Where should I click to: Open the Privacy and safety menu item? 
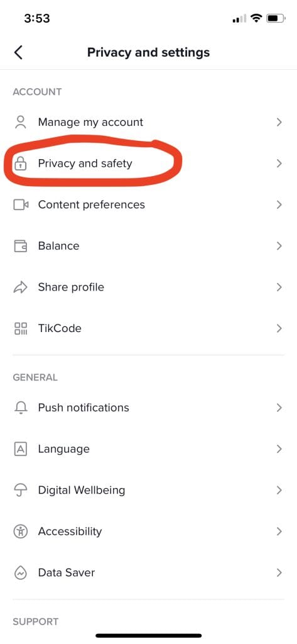point(148,164)
